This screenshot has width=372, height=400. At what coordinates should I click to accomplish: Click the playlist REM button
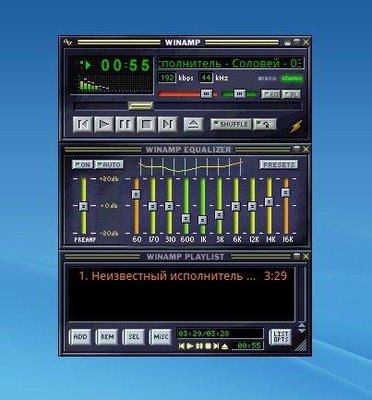tap(107, 337)
